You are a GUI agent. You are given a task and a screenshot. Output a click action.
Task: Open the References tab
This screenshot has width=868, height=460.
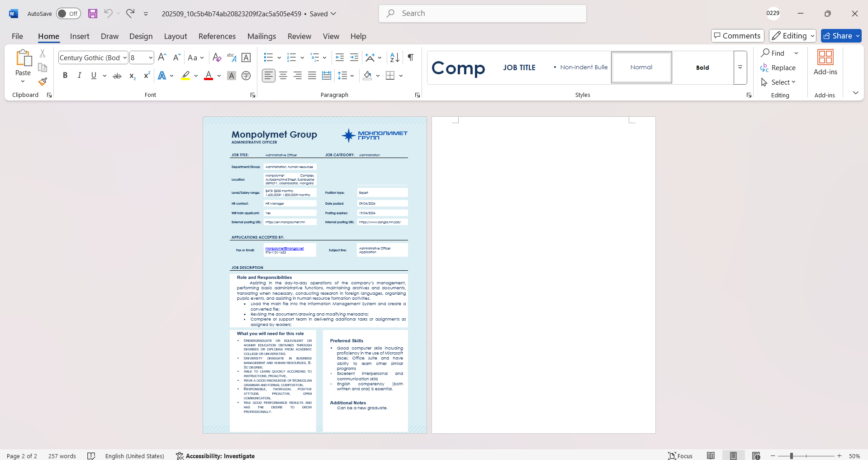pyautogui.click(x=217, y=36)
